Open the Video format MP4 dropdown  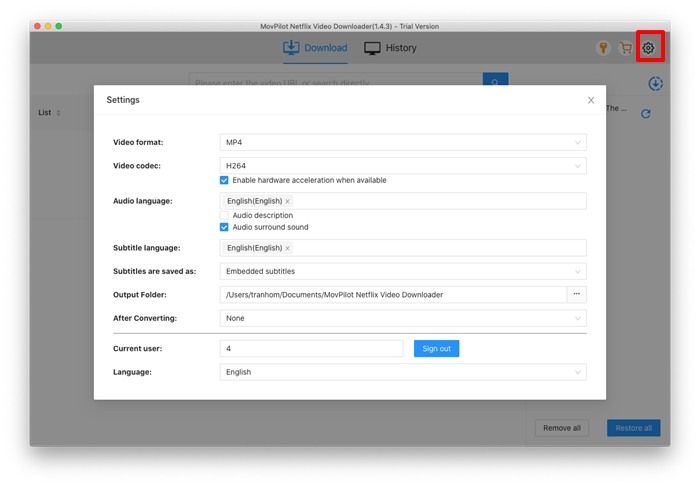(403, 142)
